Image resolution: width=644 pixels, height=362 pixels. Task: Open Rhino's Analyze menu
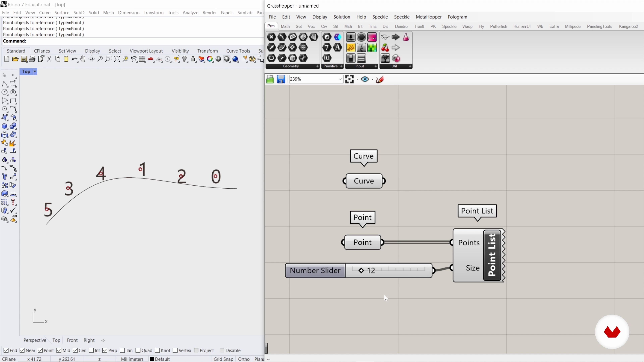[190, 13]
